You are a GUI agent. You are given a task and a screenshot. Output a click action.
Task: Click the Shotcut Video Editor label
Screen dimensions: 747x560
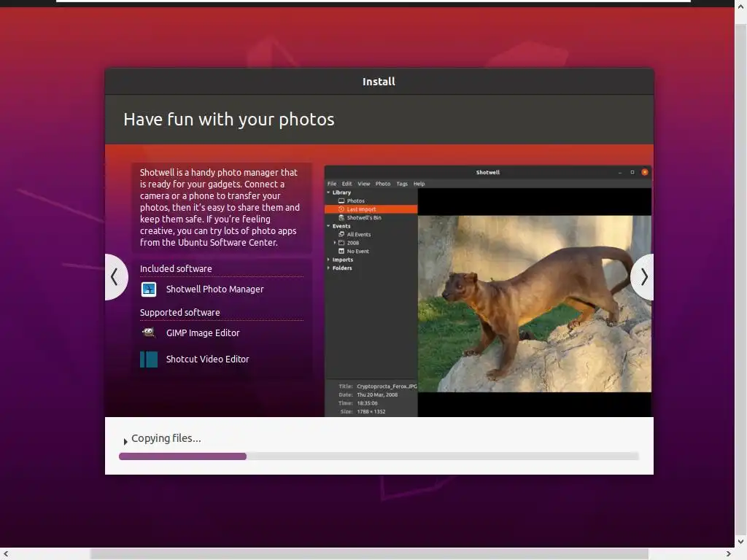pyautogui.click(x=208, y=359)
